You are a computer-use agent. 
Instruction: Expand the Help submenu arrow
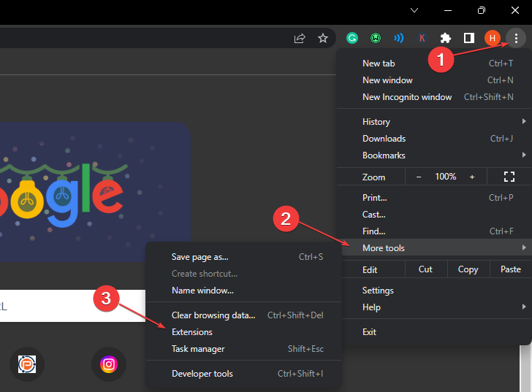[x=524, y=307]
